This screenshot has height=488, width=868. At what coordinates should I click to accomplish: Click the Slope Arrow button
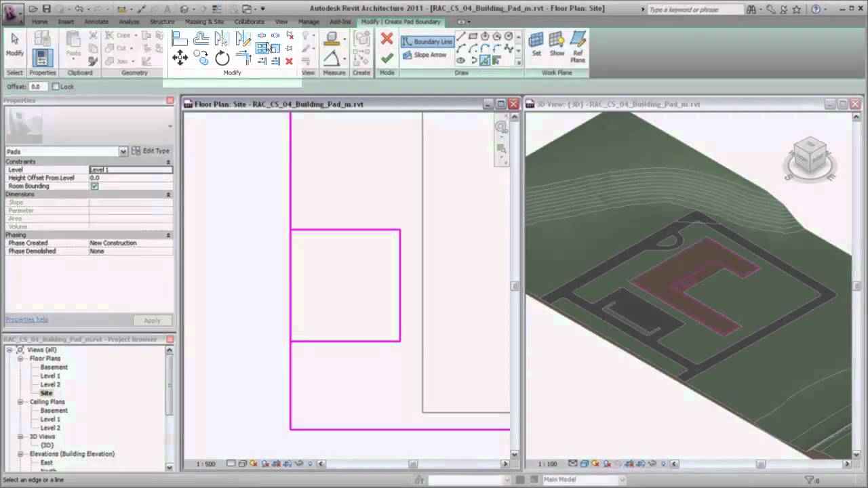tap(425, 55)
